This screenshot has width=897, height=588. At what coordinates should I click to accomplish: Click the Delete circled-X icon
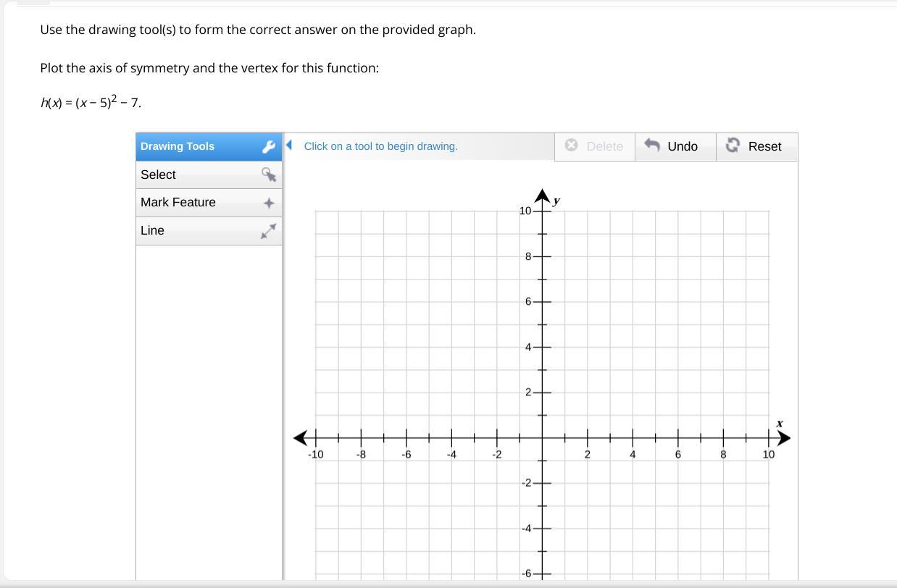pos(571,146)
